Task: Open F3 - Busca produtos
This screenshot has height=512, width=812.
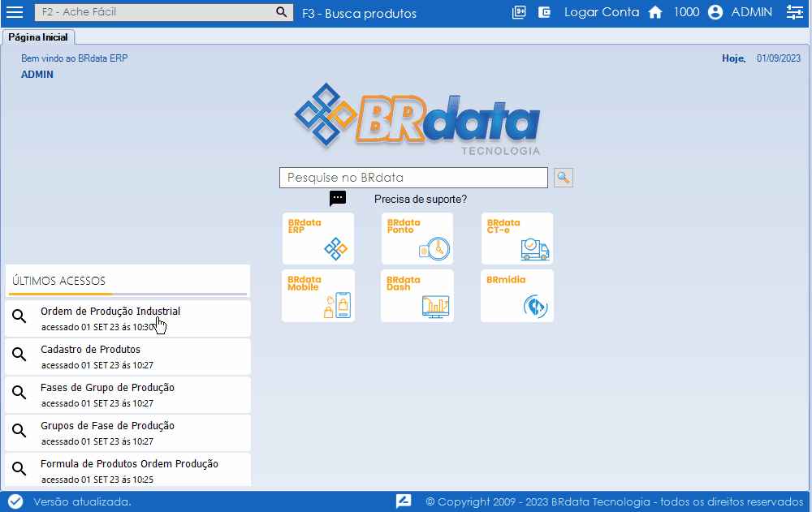Action: click(x=359, y=14)
